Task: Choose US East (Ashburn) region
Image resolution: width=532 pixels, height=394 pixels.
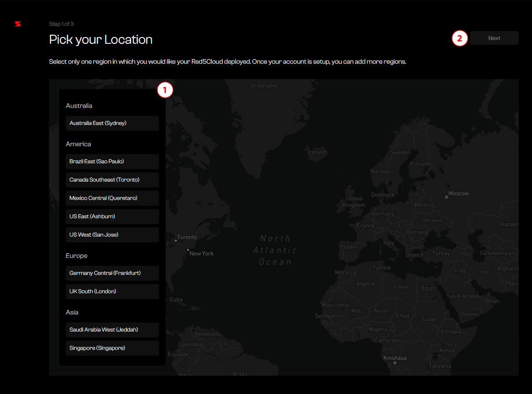Action: pos(112,217)
